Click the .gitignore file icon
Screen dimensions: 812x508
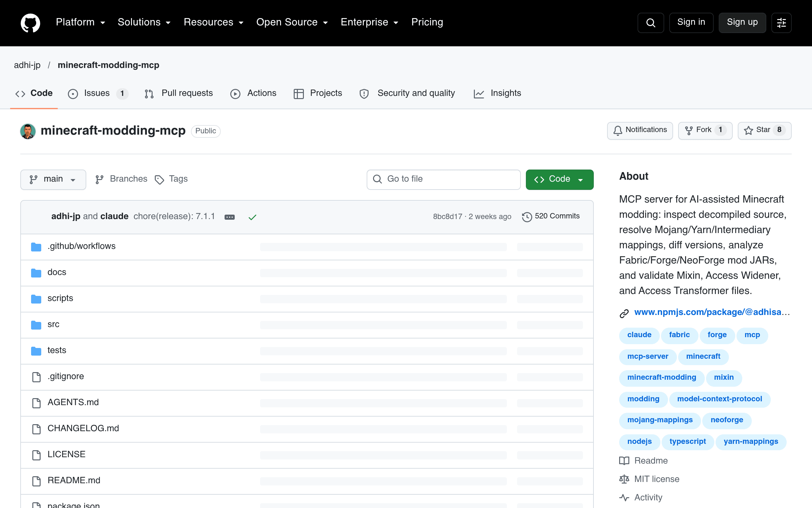[x=36, y=377]
